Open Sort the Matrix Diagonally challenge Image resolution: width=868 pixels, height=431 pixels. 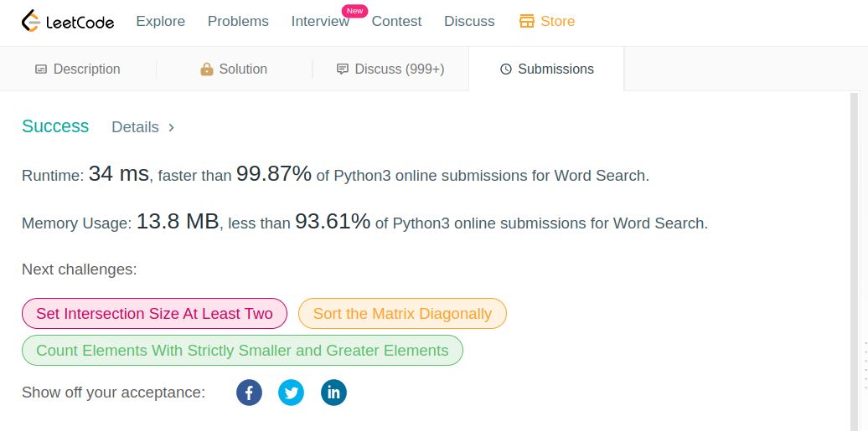(402, 314)
